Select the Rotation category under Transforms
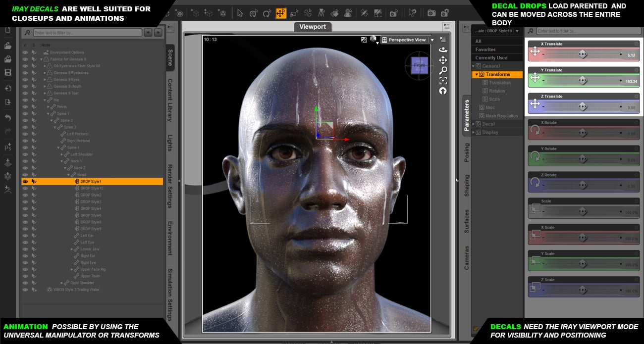644x344 pixels. coord(497,91)
